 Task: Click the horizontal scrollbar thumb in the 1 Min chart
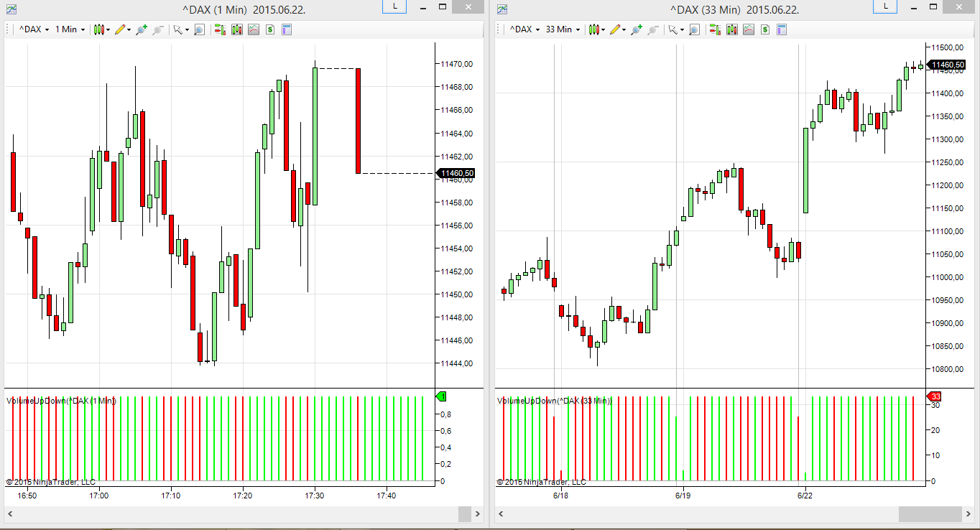tap(465, 514)
